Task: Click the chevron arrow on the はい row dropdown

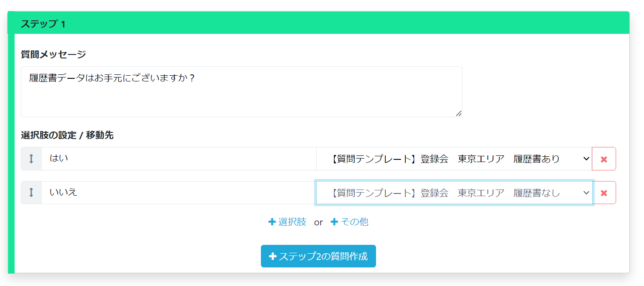Action: (x=586, y=159)
